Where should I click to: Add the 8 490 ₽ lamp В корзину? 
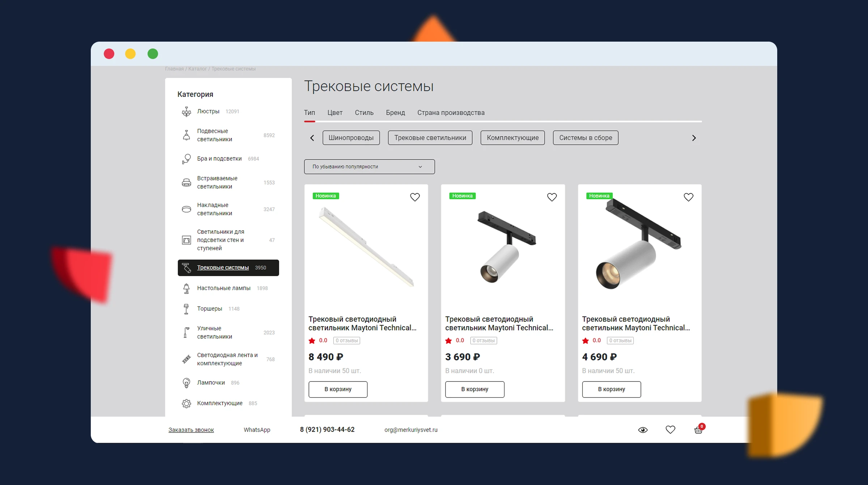pyautogui.click(x=338, y=389)
